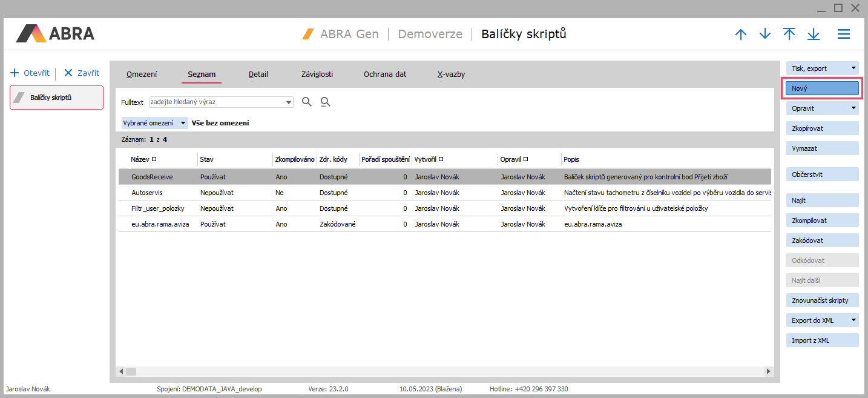This screenshot has height=398, width=868.
Task: Open the hamburger main menu
Action: click(844, 35)
